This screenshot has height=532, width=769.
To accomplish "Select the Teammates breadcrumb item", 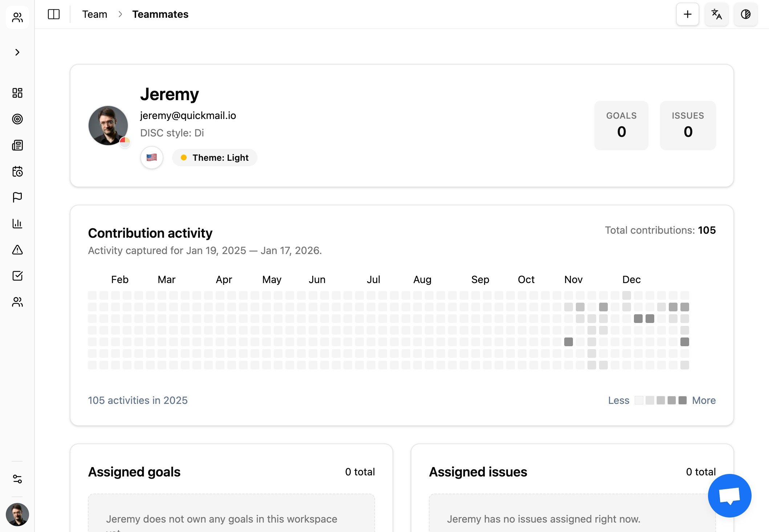I will (x=160, y=15).
